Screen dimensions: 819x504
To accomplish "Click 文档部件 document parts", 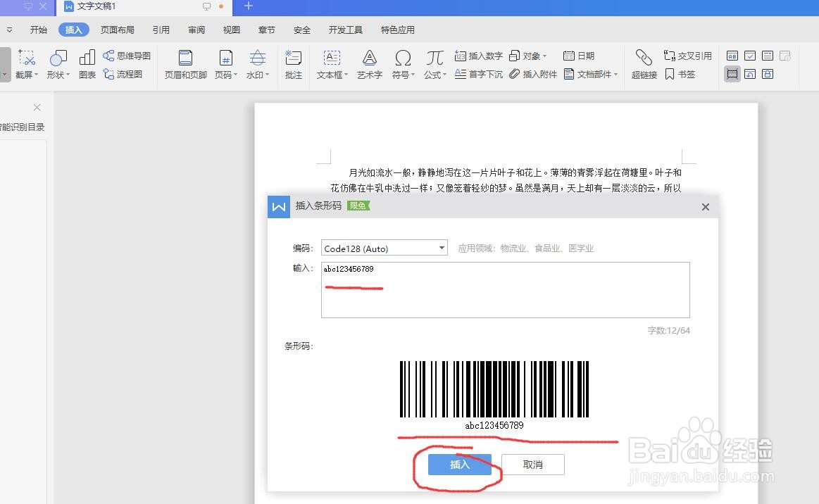I will [x=591, y=74].
